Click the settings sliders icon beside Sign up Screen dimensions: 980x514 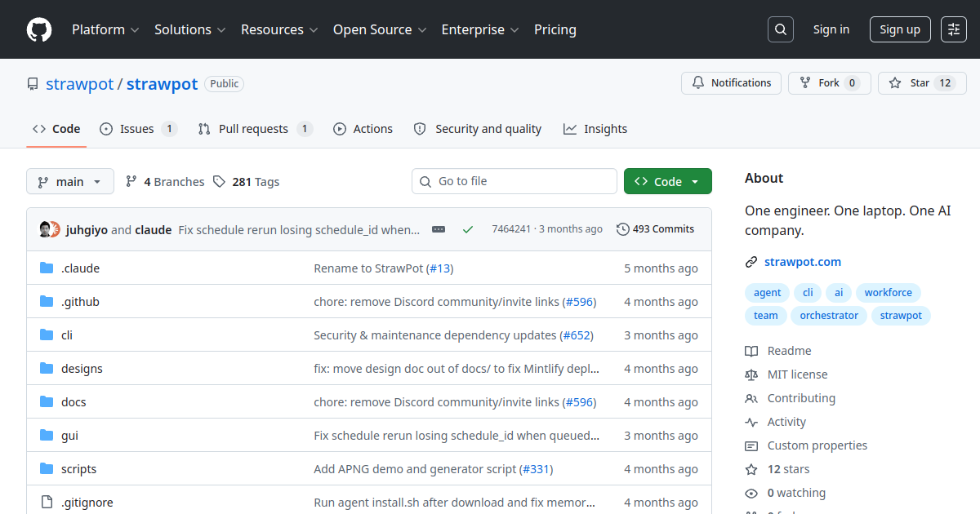click(954, 29)
